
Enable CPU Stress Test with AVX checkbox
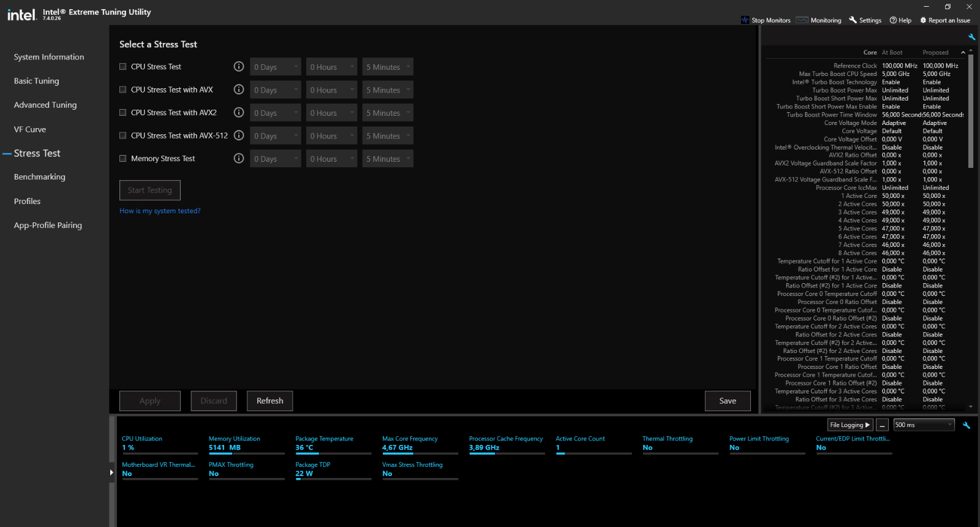[x=123, y=89]
